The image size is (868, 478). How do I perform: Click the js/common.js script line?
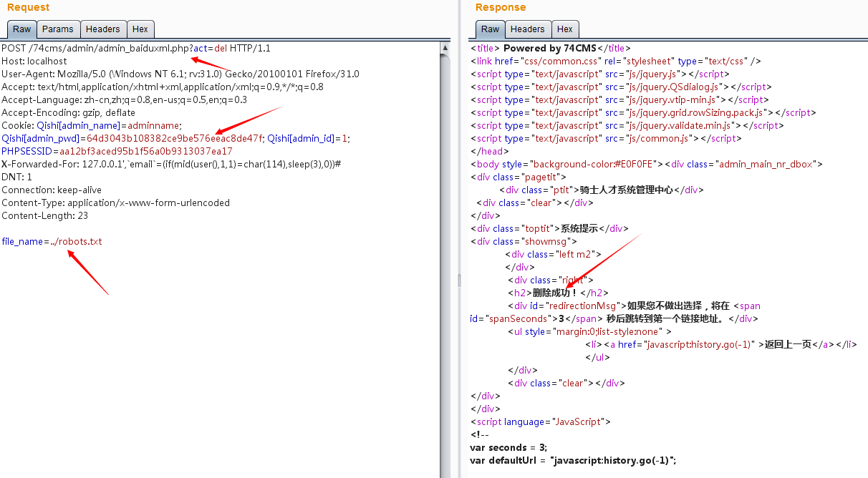tap(606, 138)
